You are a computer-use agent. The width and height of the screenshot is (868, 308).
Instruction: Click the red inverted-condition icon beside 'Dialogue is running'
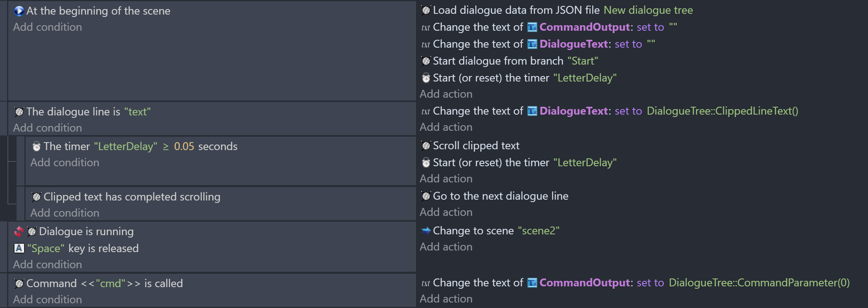point(18,232)
